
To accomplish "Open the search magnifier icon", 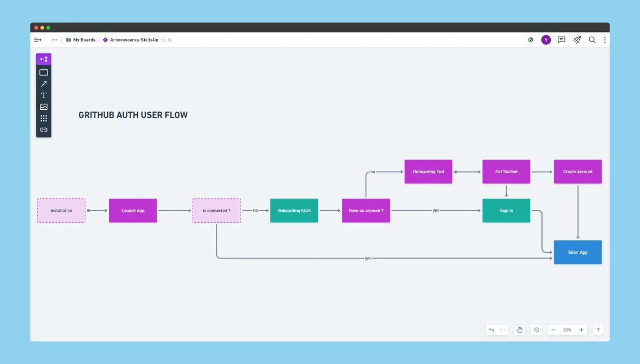I will (x=592, y=40).
